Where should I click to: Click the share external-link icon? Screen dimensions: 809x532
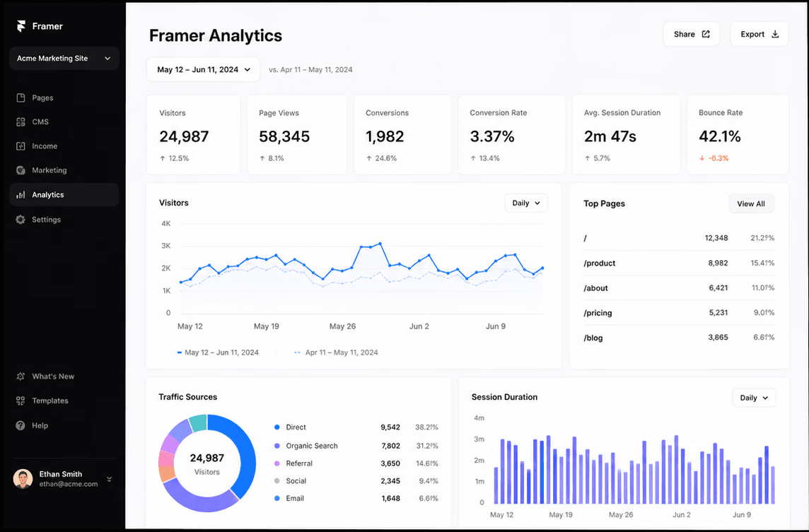pyautogui.click(x=706, y=34)
